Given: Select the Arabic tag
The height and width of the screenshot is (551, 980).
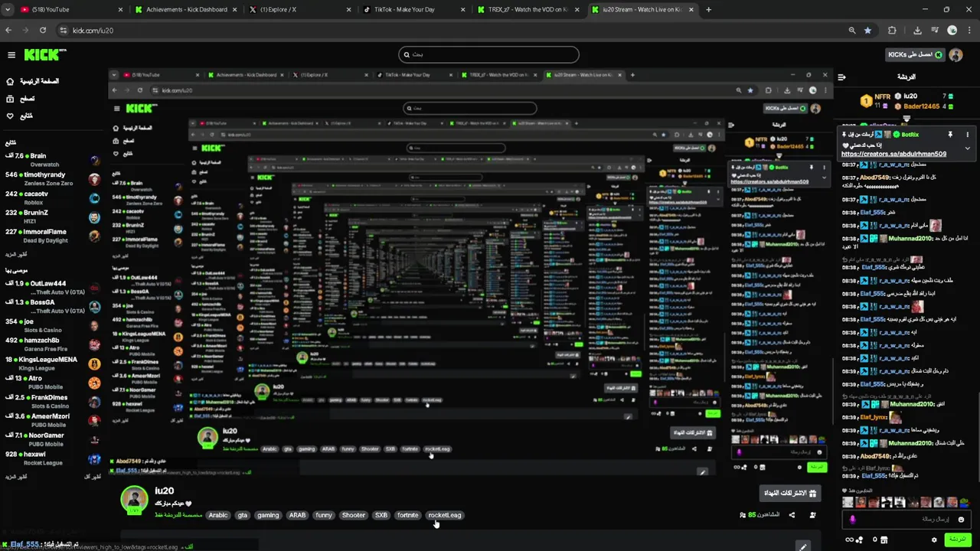Looking at the screenshot, I should 218,515.
